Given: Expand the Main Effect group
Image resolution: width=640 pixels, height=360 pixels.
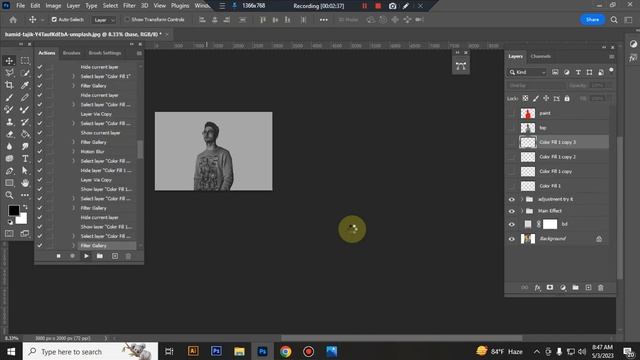Looking at the screenshot, I should click(x=522, y=211).
